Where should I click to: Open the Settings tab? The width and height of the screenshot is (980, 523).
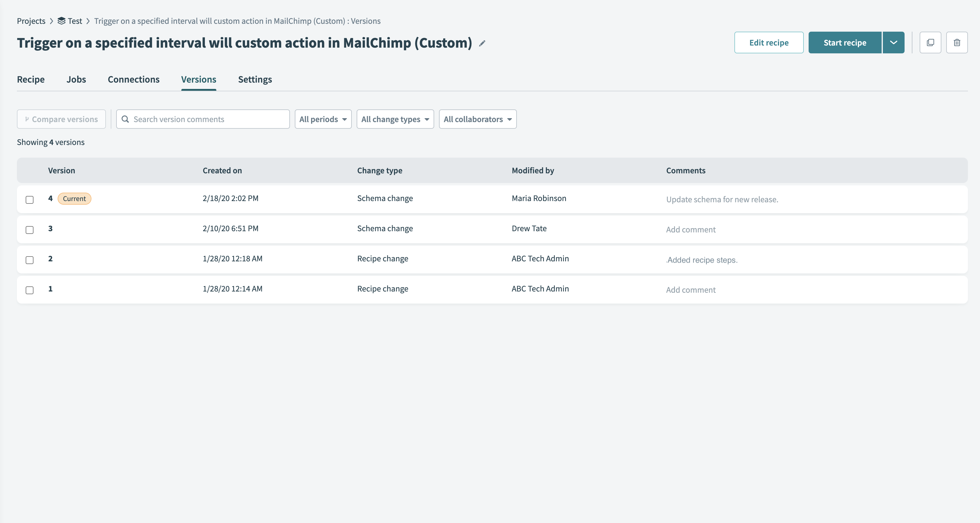tap(255, 80)
